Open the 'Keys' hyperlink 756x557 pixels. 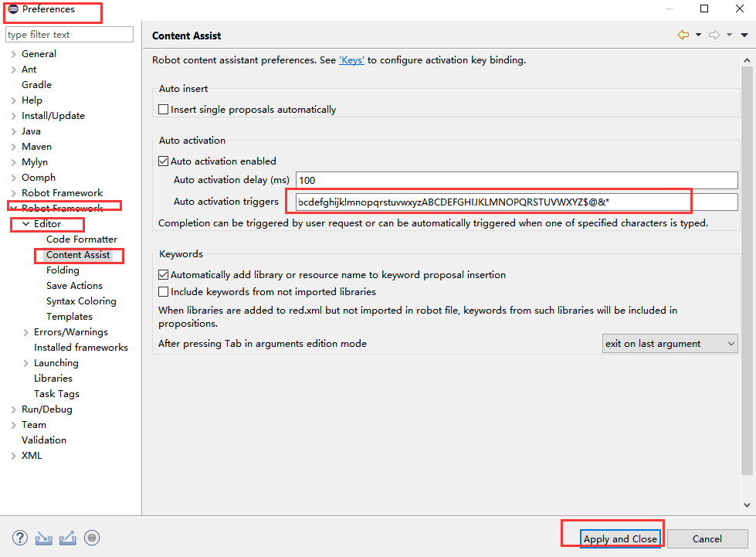coord(351,60)
